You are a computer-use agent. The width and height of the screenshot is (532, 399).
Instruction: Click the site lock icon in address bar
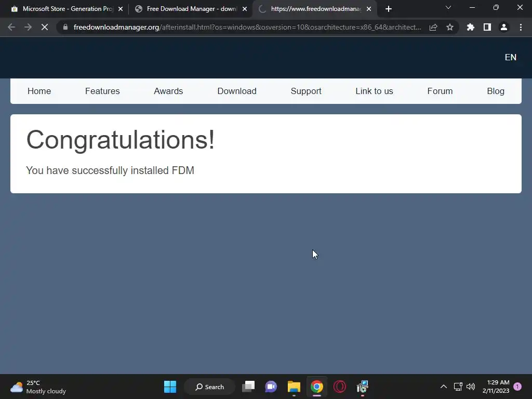click(65, 27)
